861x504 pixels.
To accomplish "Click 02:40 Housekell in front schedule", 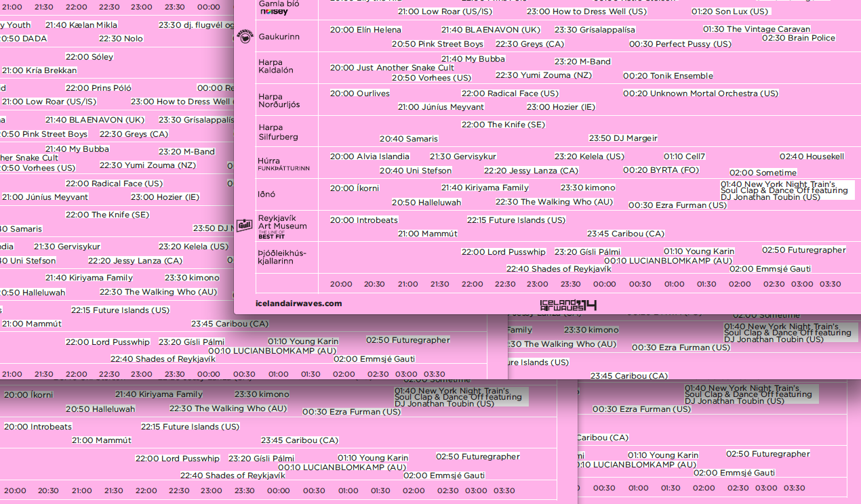I will [812, 156].
